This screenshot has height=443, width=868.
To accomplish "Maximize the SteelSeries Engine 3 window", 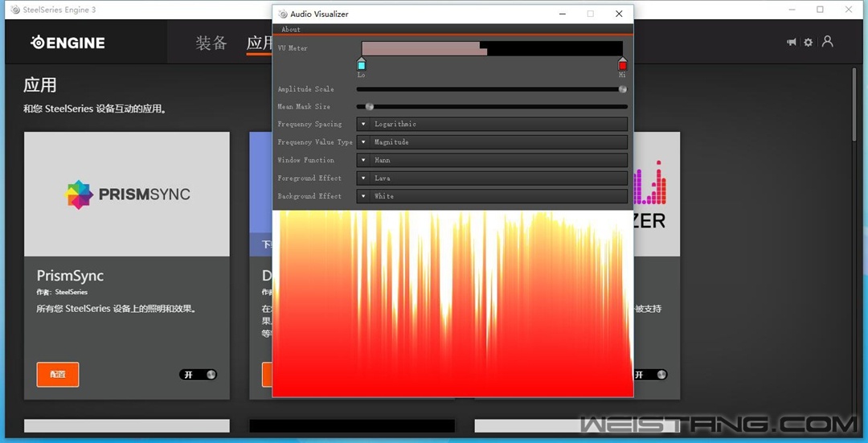I will point(820,10).
